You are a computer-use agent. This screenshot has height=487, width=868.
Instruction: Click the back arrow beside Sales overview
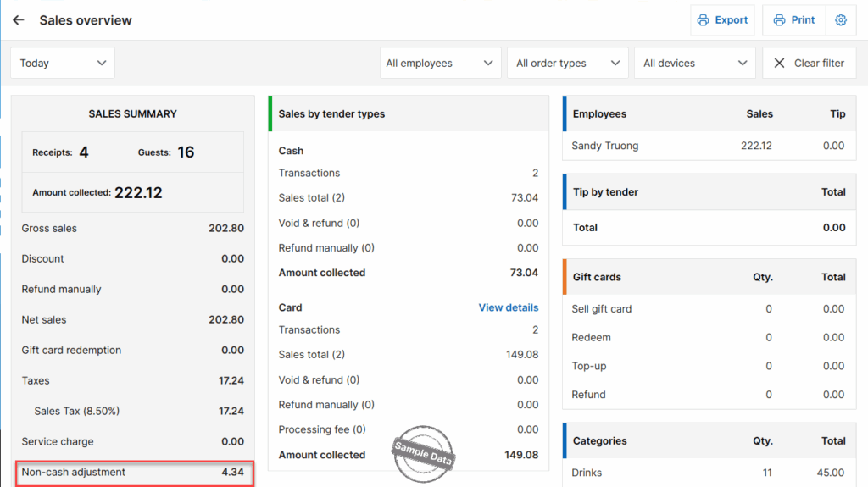19,20
